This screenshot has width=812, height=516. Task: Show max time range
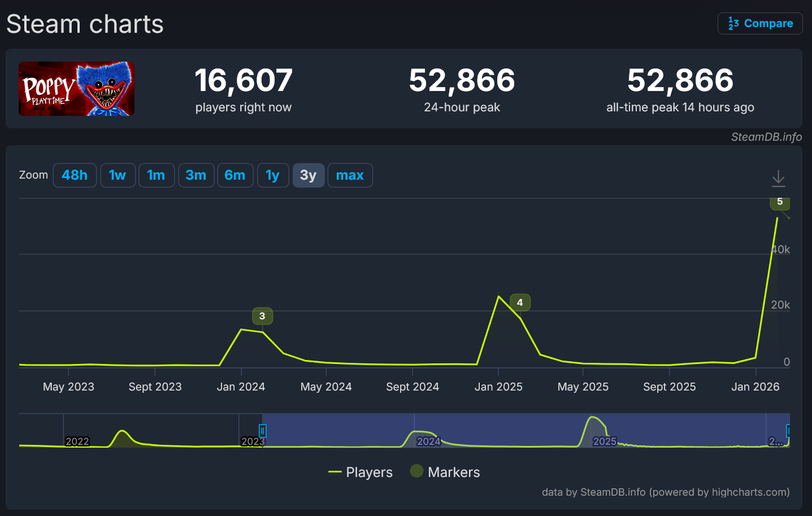(x=350, y=175)
